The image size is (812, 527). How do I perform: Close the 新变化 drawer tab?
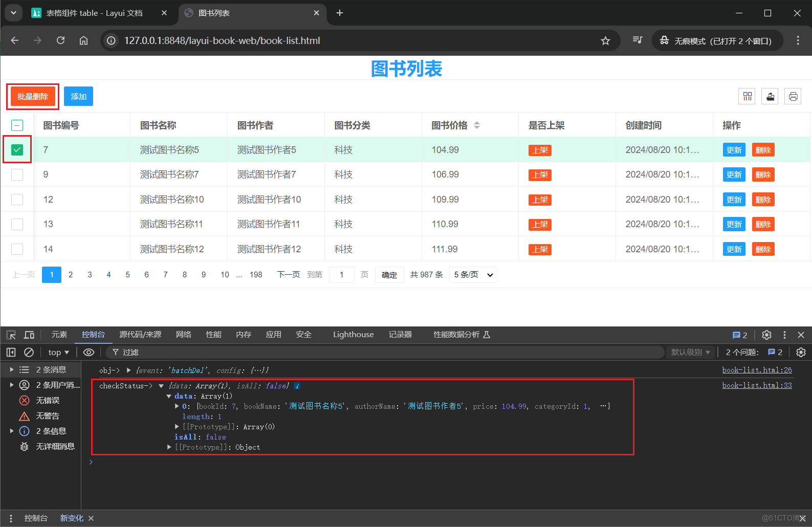[91, 518]
